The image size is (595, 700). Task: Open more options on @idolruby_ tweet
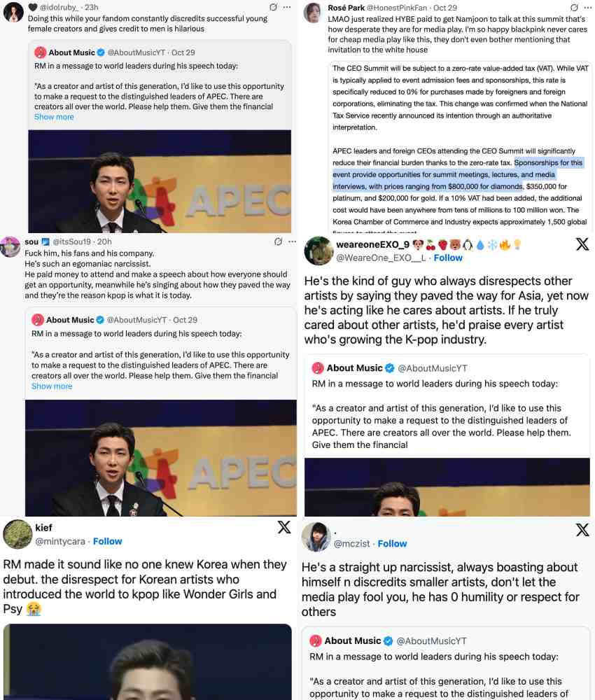[x=287, y=7]
